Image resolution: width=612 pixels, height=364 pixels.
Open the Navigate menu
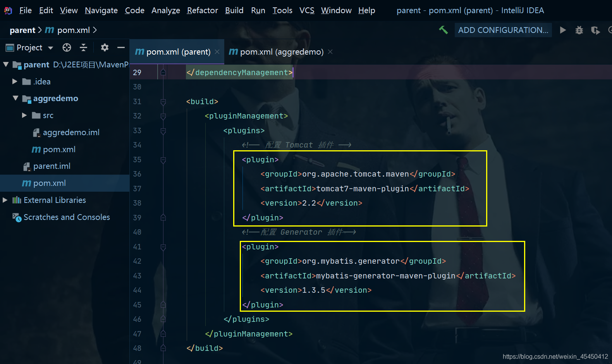[x=101, y=10]
